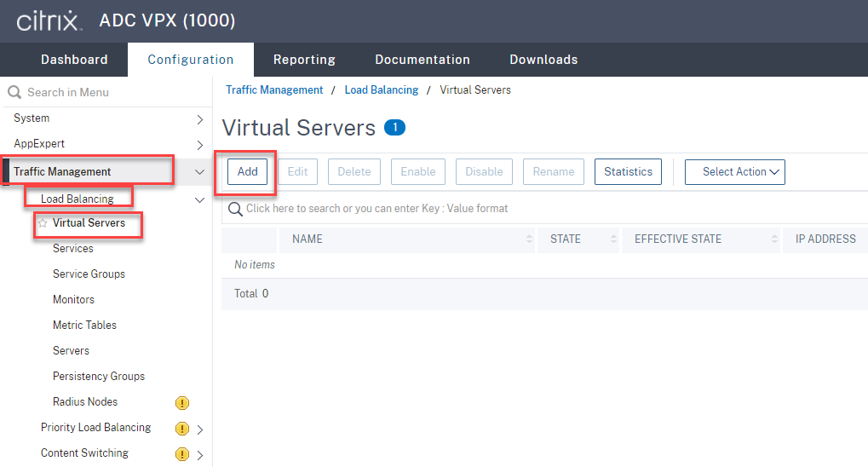The height and width of the screenshot is (467, 868).
Task: Expand the AppExpert menu section
Action: (x=200, y=144)
